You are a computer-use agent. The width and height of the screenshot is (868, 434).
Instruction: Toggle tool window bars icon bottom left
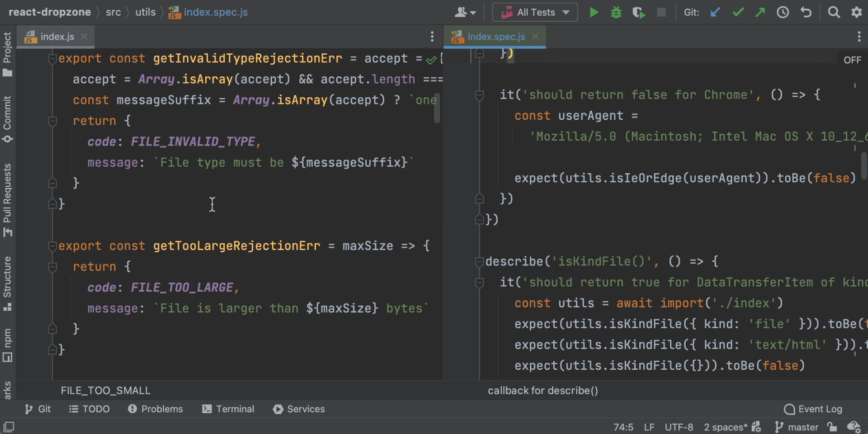9,426
